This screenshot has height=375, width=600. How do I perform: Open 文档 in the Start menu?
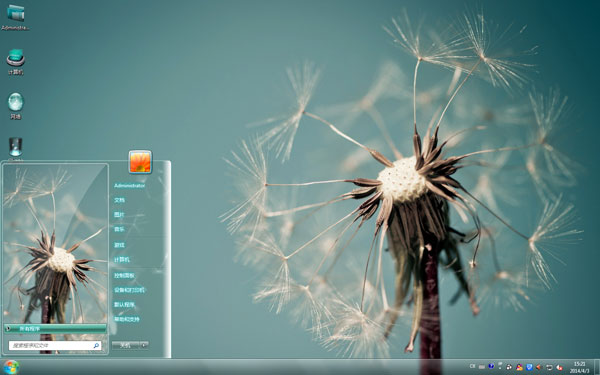point(119,200)
